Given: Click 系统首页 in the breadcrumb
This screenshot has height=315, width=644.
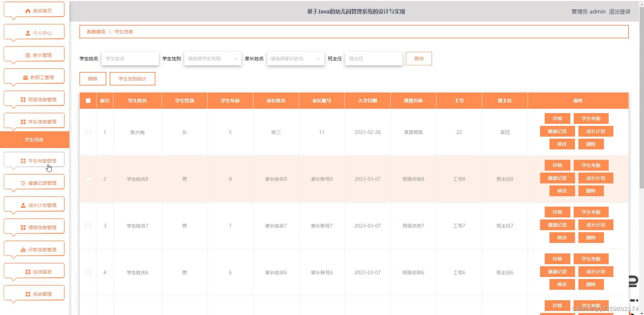Looking at the screenshot, I should point(96,32).
